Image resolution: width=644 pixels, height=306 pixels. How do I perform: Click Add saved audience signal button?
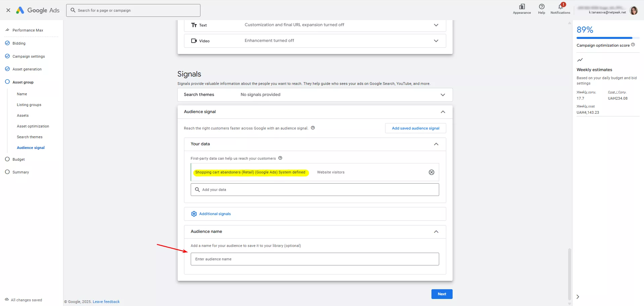tap(415, 128)
